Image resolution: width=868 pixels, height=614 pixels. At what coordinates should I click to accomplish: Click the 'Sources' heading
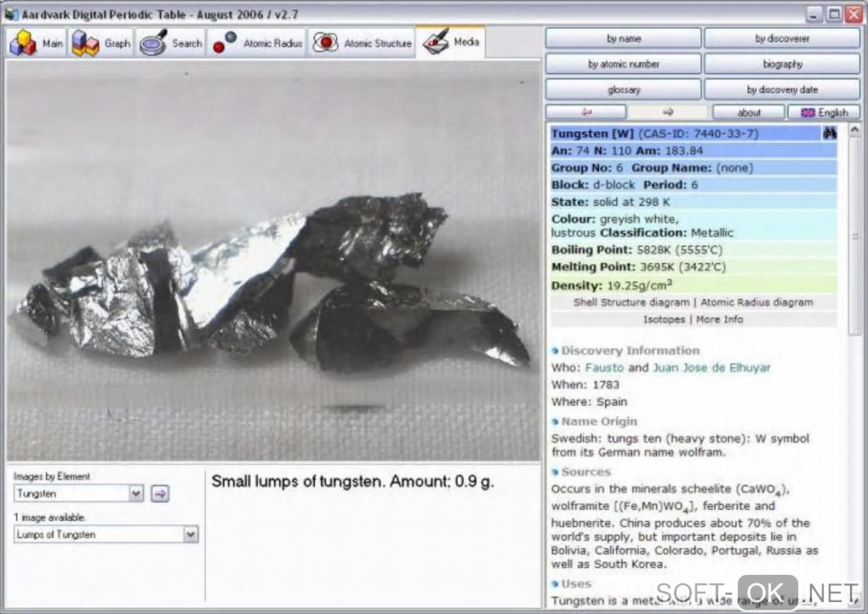585,472
